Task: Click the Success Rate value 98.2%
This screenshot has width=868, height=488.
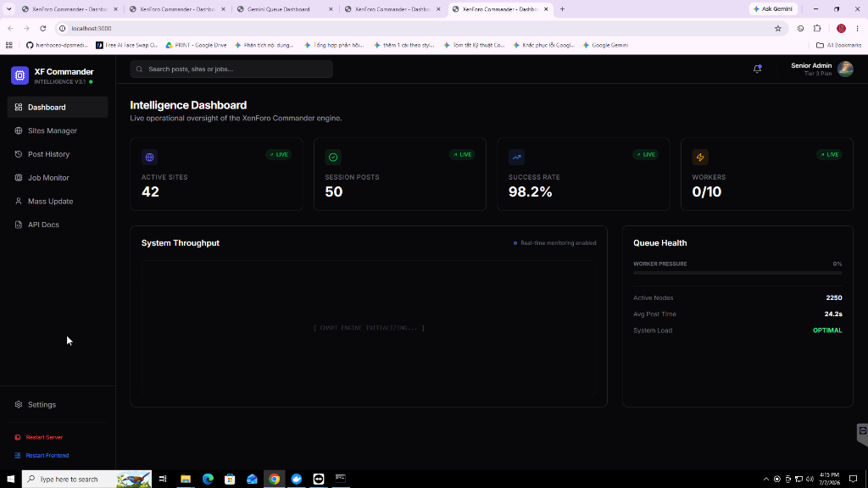Action: [x=531, y=192]
